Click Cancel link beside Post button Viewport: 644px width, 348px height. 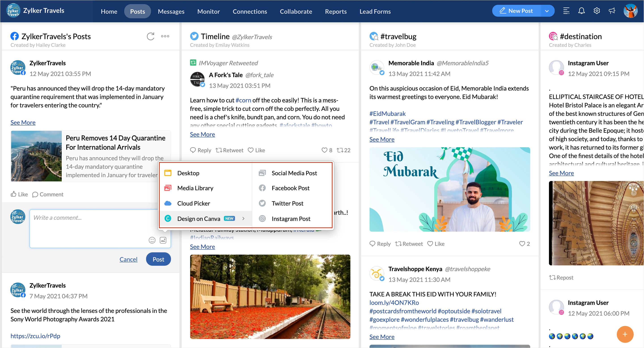click(128, 259)
